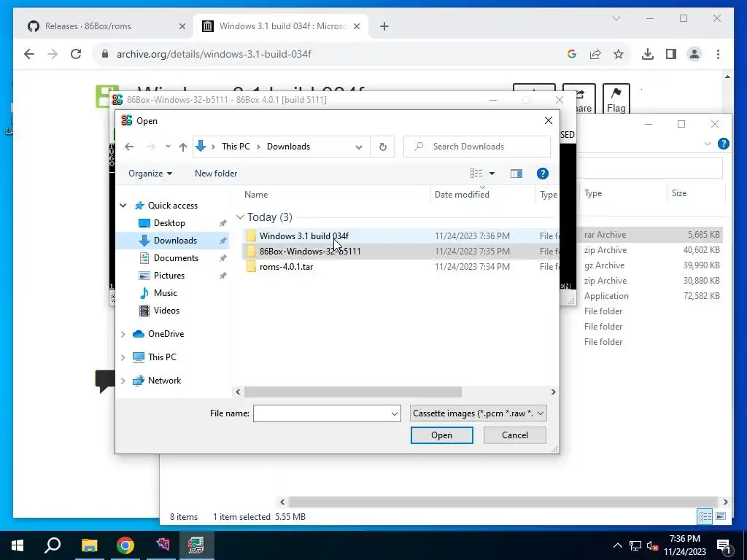747x560 pixels.
Task: Open a new Chrome tab
Action: 384,27
